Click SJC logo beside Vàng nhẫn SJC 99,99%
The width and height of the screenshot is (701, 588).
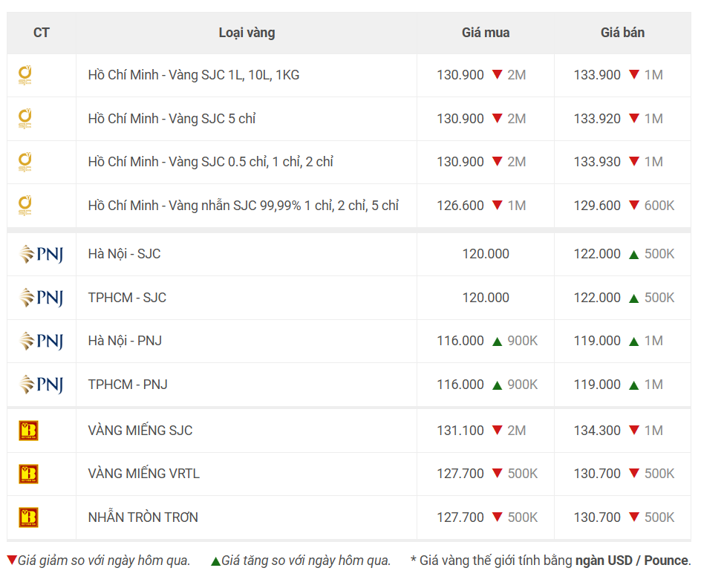tap(25, 206)
